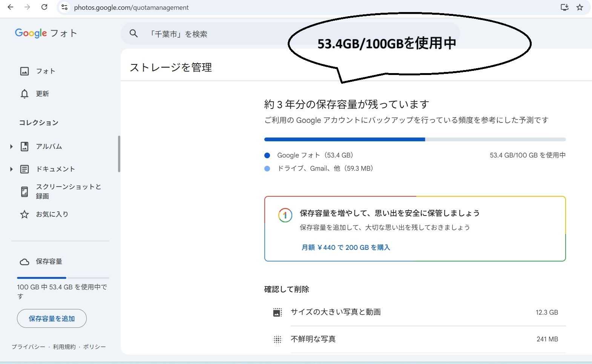Click the フォト picture icon in the sidebar
592x364 pixels.
tap(25, 71)
